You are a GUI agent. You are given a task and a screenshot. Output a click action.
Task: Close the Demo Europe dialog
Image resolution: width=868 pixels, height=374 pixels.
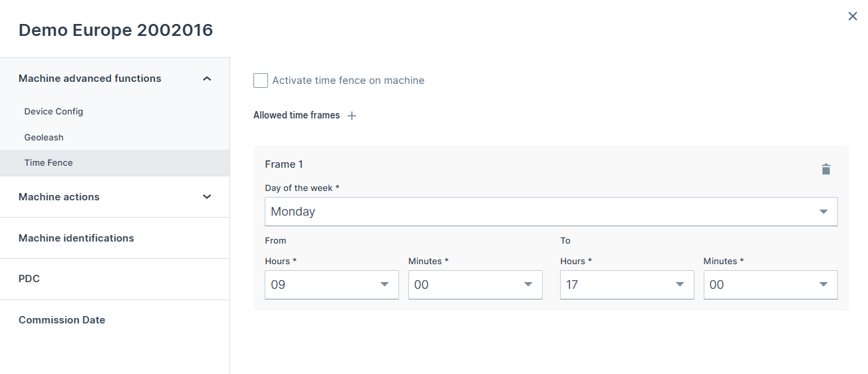pos(852,17)
